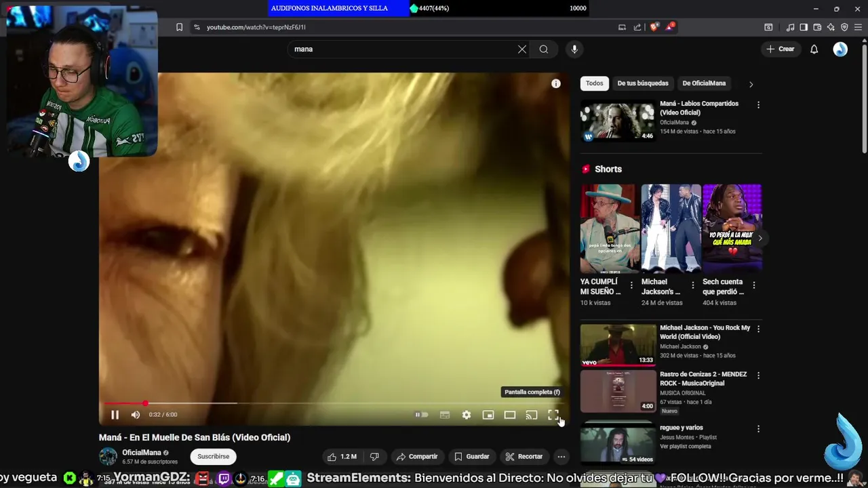Open Brave VPN shield icon
Screen dimensions: 868x488
[x=844, y=27]
